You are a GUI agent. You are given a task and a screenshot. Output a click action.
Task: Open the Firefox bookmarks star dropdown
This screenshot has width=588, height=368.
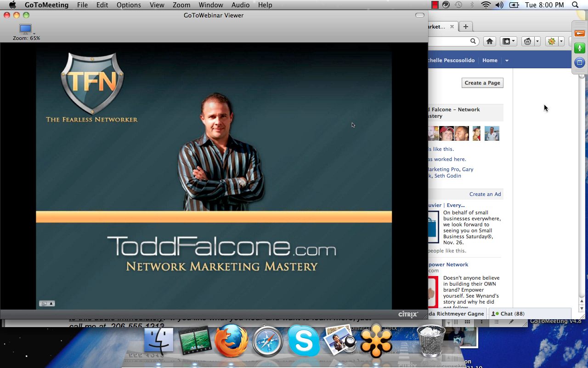pos(509,41)
